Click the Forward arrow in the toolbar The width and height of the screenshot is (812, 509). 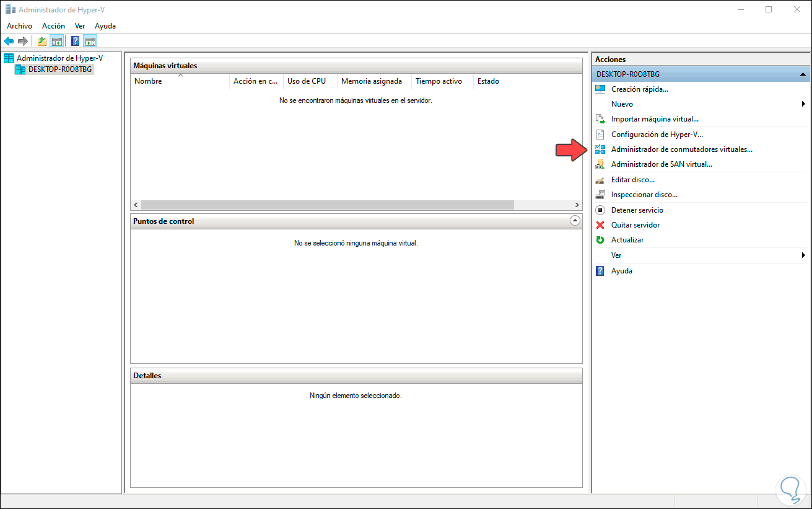[x=23, y=42]
